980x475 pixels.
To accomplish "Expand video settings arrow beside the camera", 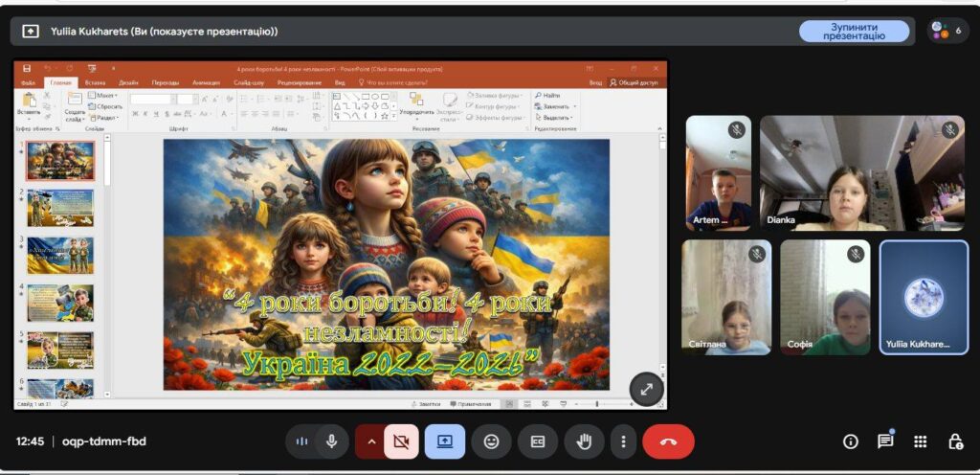I will 370,441.
